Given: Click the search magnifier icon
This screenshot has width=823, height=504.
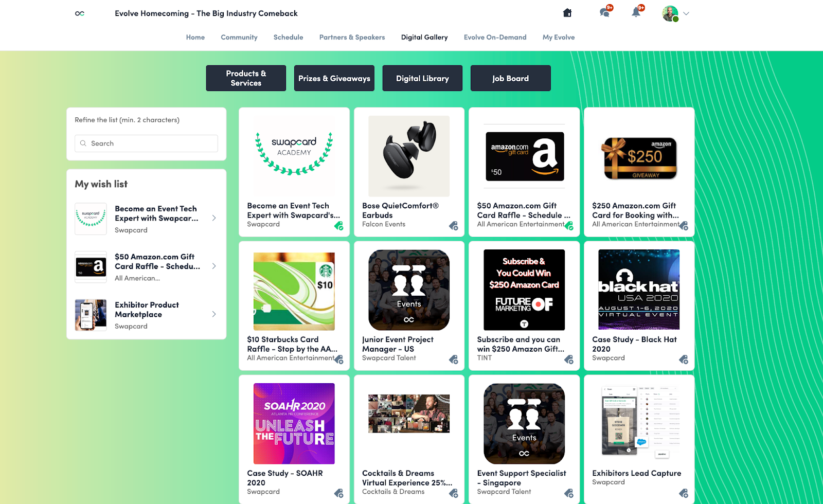Looking at the screenshot, I should coord(83,143).
